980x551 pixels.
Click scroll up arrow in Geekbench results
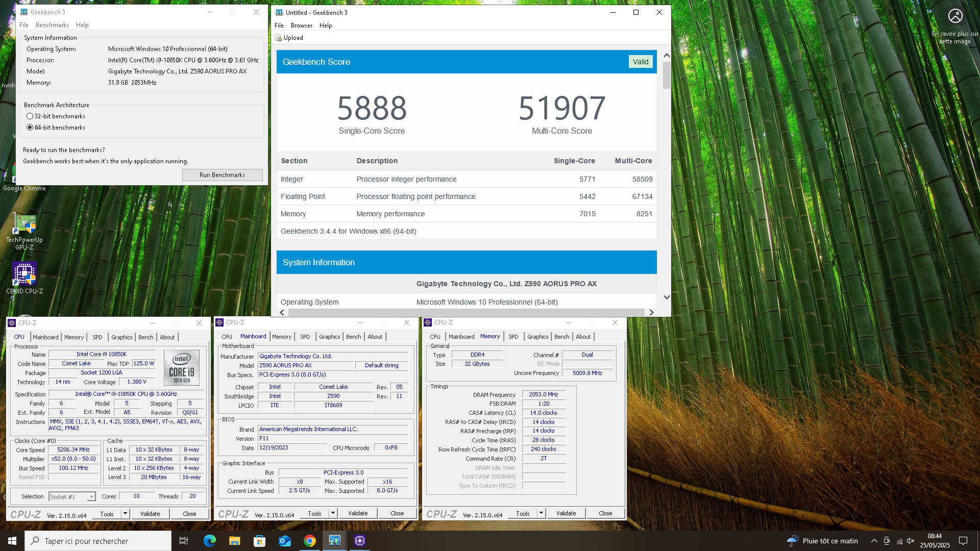click(x=667, y=55)
